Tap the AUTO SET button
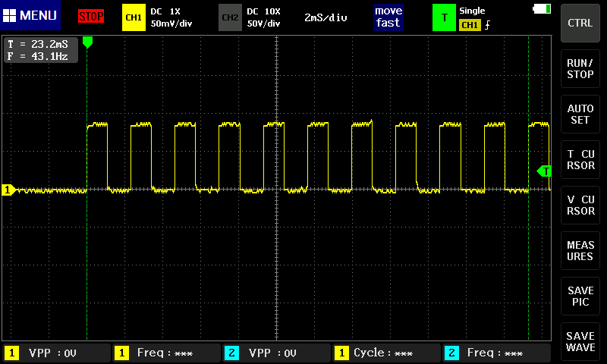Viewport: 607px width, 364px height. click(x=580, y=114)
